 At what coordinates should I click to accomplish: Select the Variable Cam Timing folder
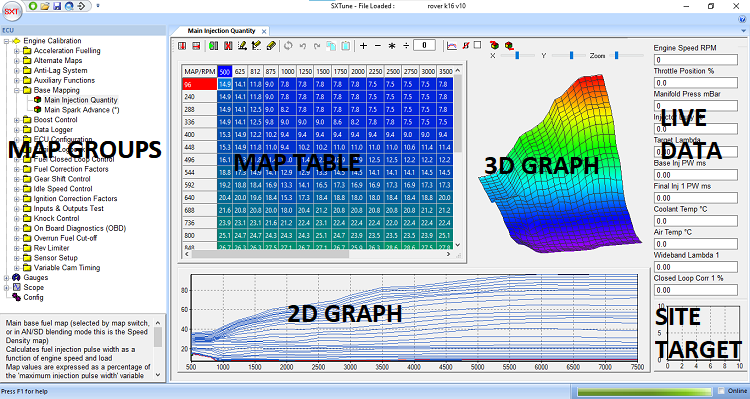[x=67, y=267]
